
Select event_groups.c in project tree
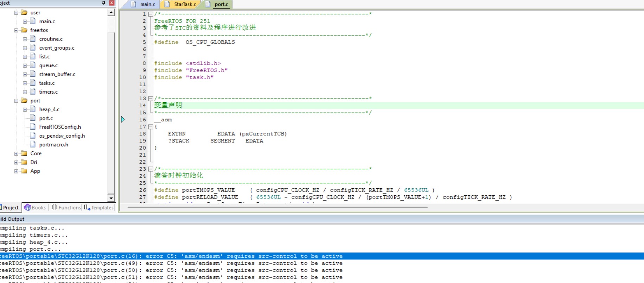click(x=57, y=48)
